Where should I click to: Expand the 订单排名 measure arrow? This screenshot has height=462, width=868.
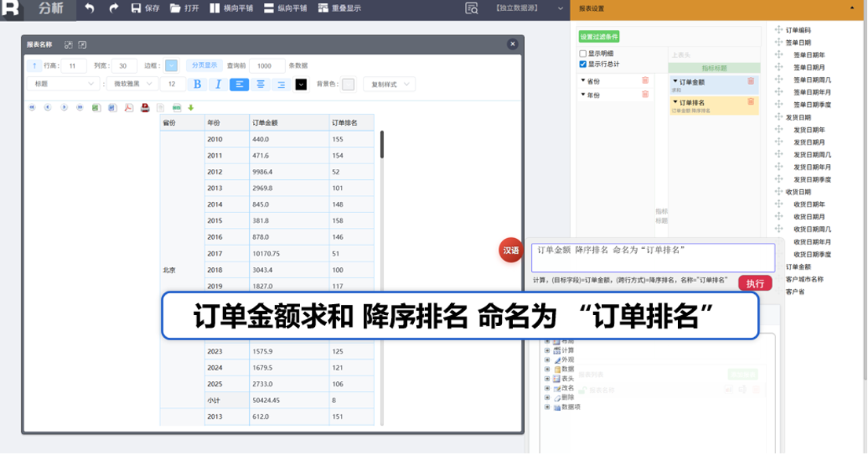pyautogui.click(x=676, y=102)
